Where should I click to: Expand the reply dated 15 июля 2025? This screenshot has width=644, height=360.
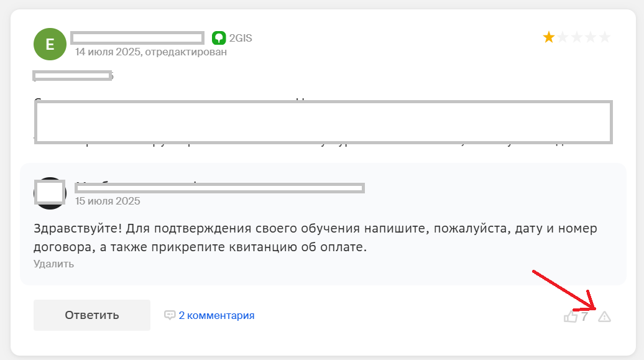[x=108, y=201]
